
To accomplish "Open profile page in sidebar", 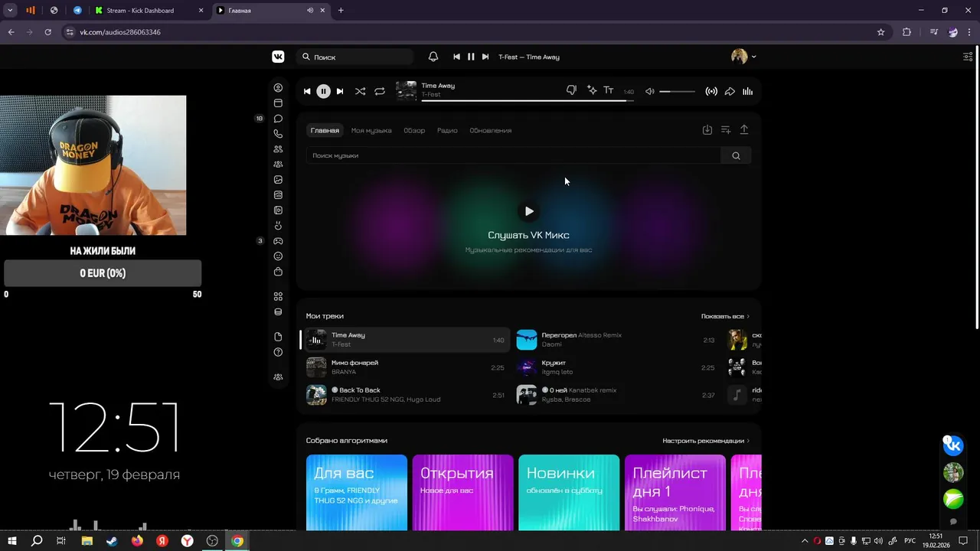I will [278, 88].
